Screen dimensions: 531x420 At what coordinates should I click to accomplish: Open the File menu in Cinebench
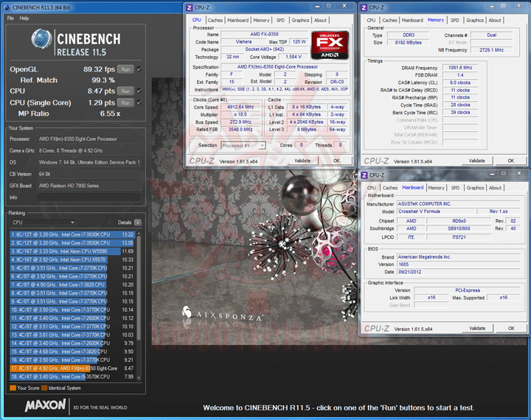[10, 18]
